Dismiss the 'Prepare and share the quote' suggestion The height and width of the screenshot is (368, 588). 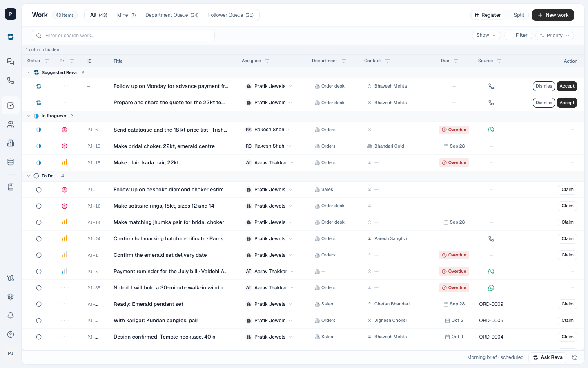tap(544, 103)
